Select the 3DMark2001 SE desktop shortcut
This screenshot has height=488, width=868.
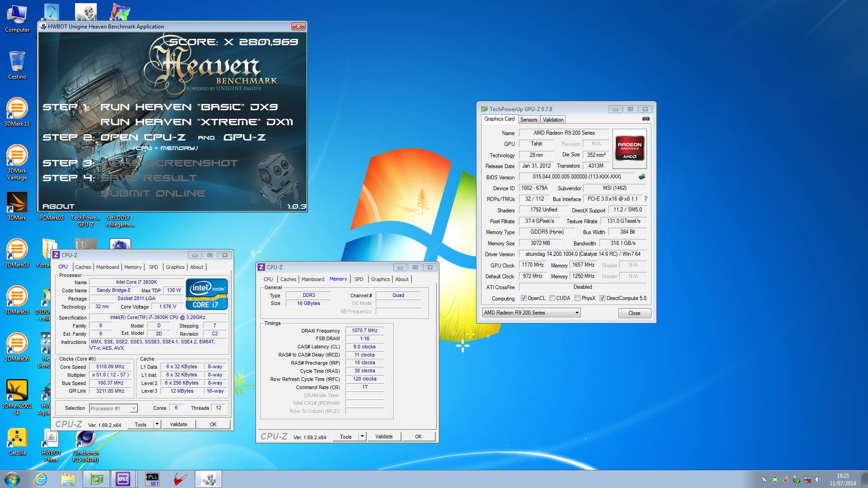[17, 397]
